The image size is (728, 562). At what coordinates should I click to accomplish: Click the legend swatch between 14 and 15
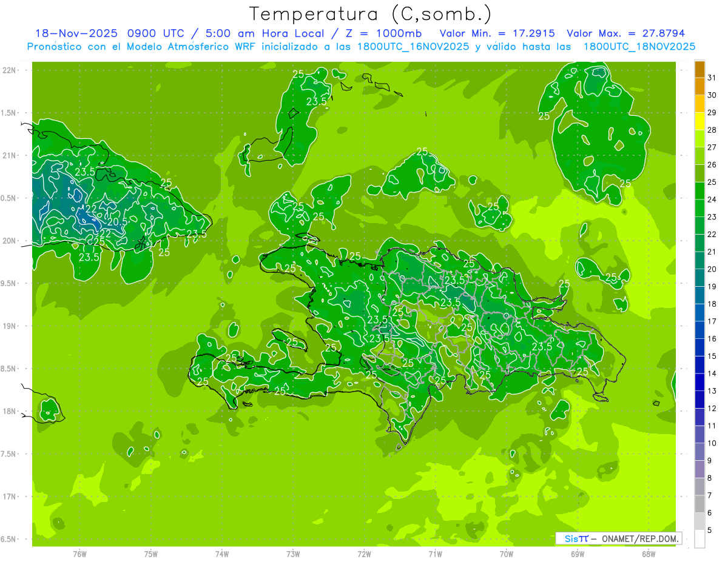pos(699,364)
